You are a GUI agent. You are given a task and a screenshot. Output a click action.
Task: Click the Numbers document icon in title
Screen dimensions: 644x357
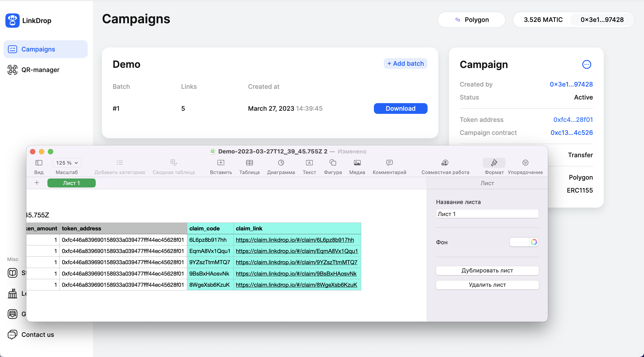click(x=213, y=151)
